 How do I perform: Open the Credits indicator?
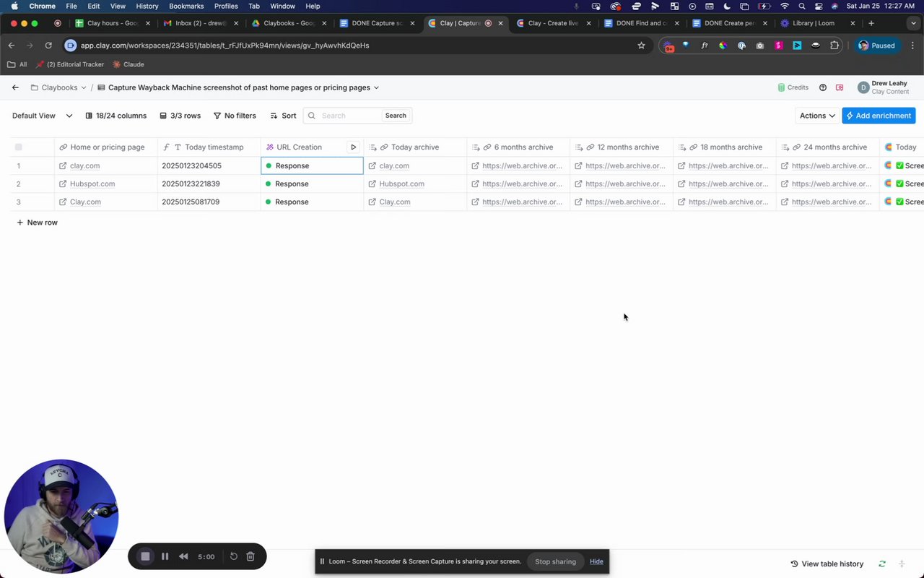tap(793, 87)
